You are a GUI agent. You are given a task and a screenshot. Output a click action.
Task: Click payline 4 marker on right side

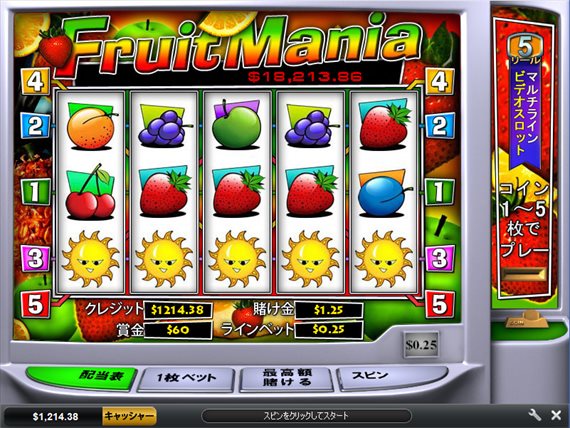(x=440, y=81)
